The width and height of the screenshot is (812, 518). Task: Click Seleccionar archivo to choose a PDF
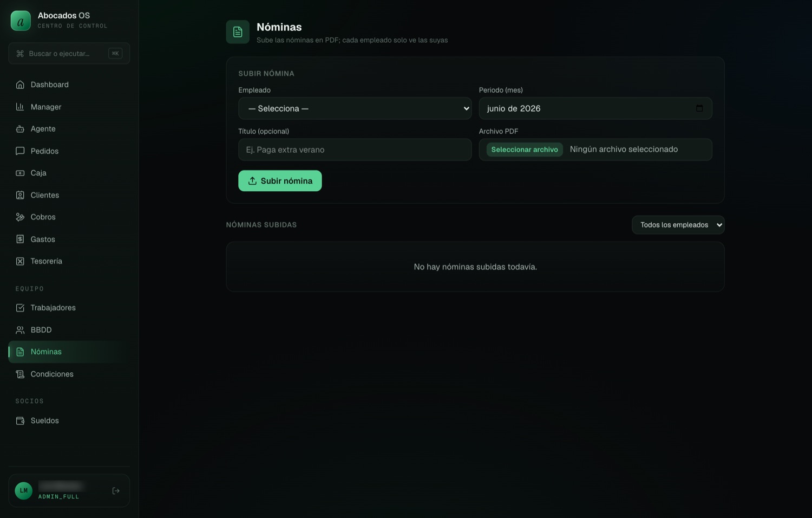[525, 150]
